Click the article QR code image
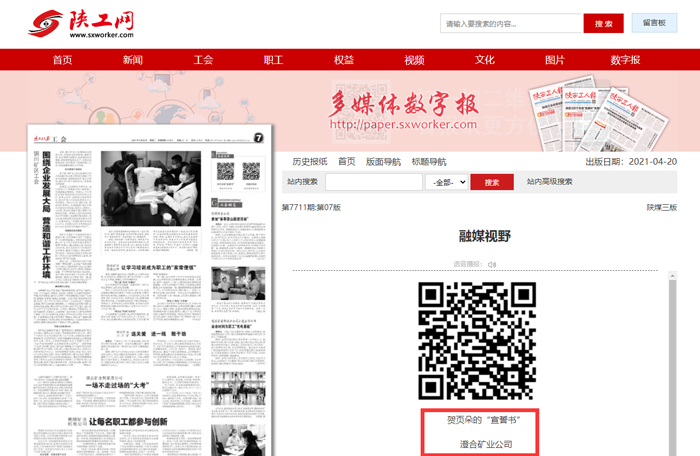The image size is (700, 456). [x=477, y=341]
